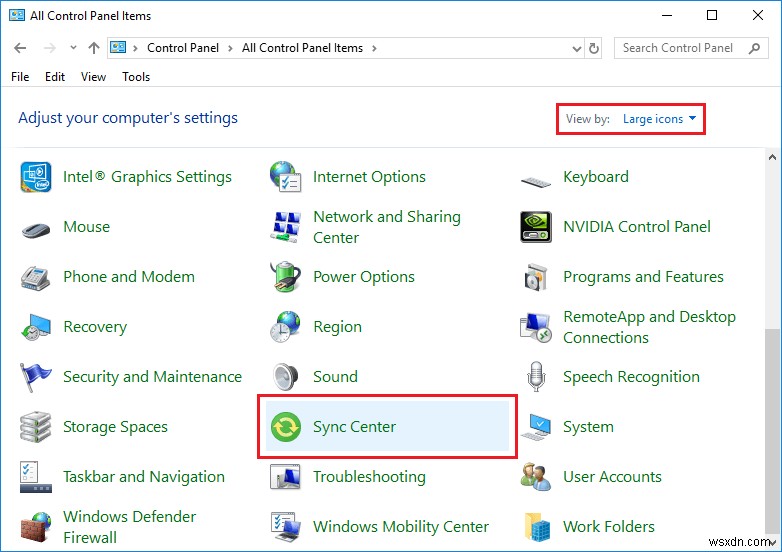The width and height of the screenshot is (782, 552).
Task: Open the Work Folders link text
Action: (x=608, y=527)
